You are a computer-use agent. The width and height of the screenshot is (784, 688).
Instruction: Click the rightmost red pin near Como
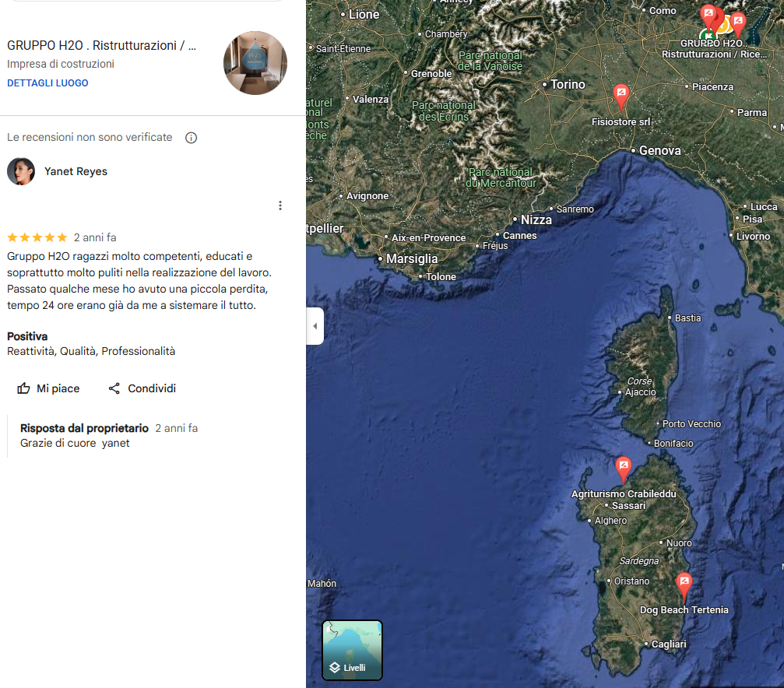click(737, 25)
